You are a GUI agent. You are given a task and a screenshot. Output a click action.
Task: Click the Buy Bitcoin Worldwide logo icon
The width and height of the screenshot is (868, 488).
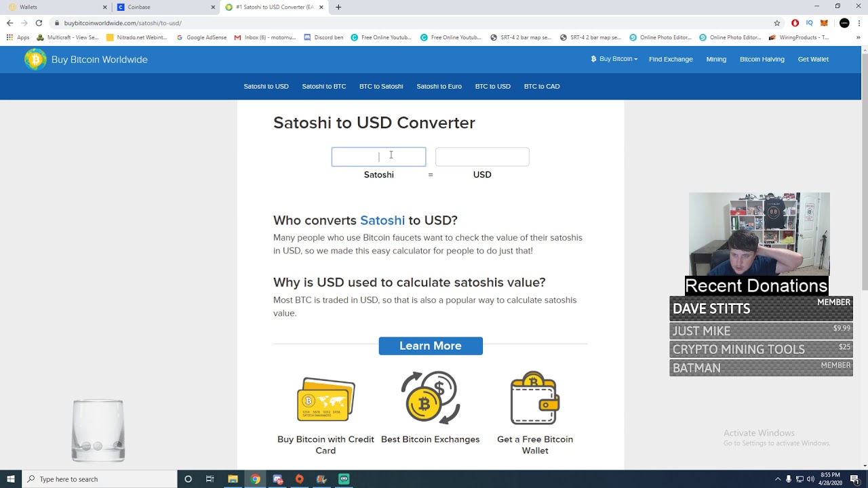(x=35, y=60)
